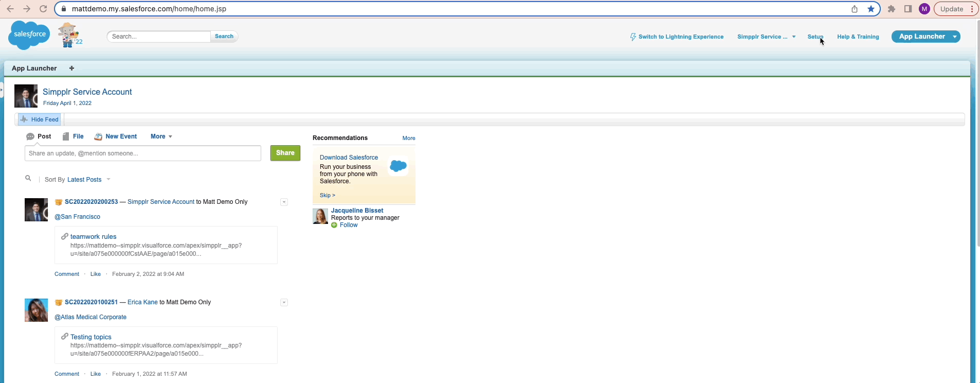Hide the Chatter feed
Screen dimensions: 980x383
click(40, 119)
